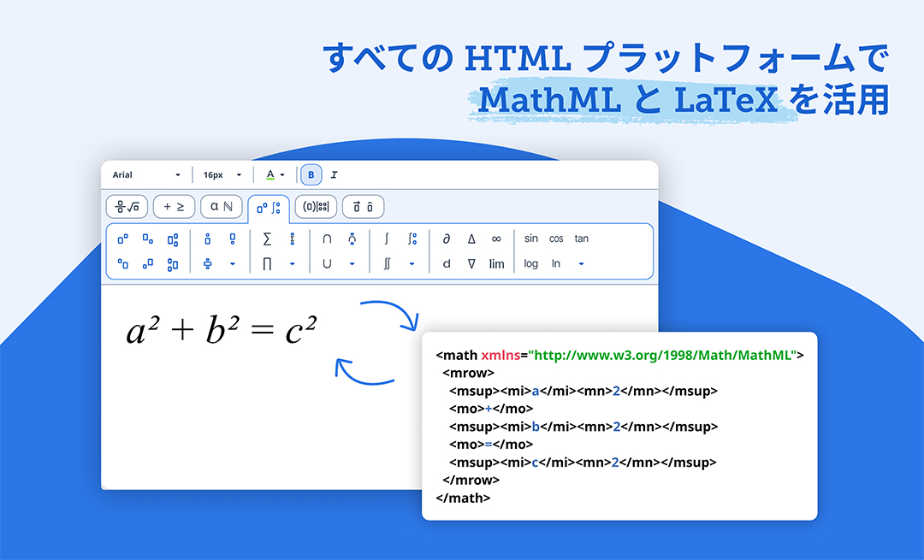The width and height of the screenshot is (924, 560).
Task: Insert the tan function
Action: (582, 239)
